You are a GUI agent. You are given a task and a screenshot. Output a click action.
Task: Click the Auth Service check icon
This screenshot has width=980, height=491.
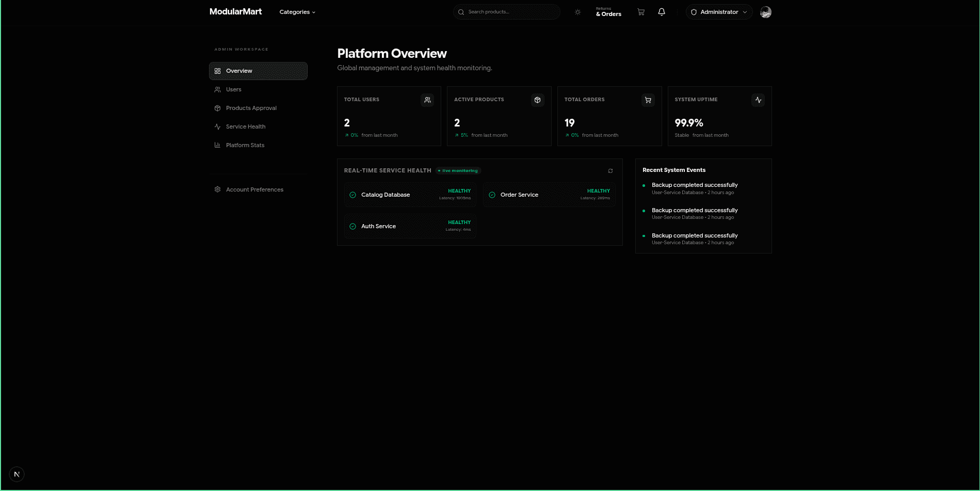353,226
